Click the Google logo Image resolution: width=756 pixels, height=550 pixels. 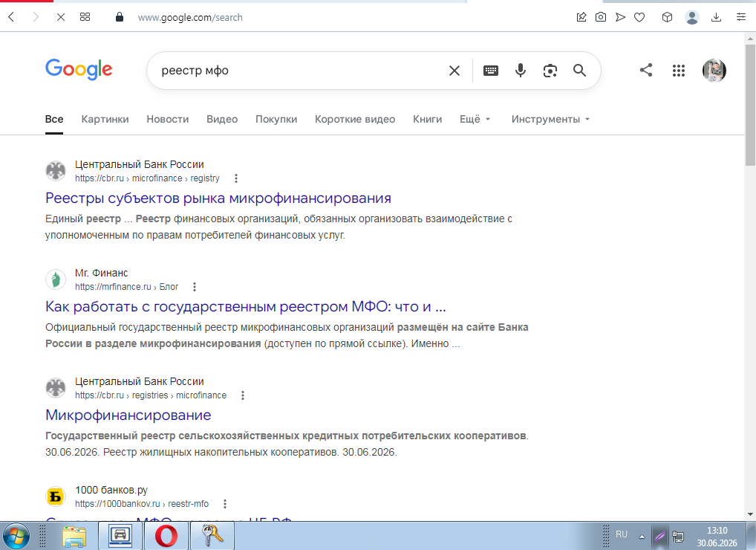click(x=79, y=69)
